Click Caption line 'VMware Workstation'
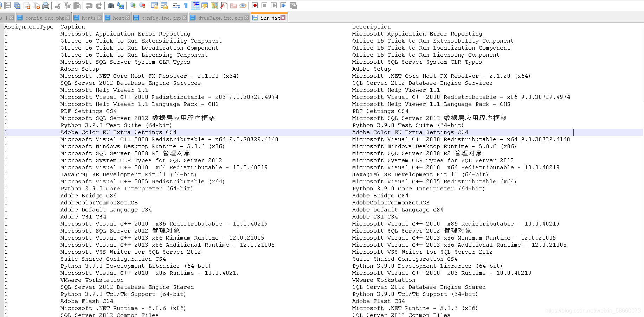This screenshot has width=644, height=317. [92, 280]
